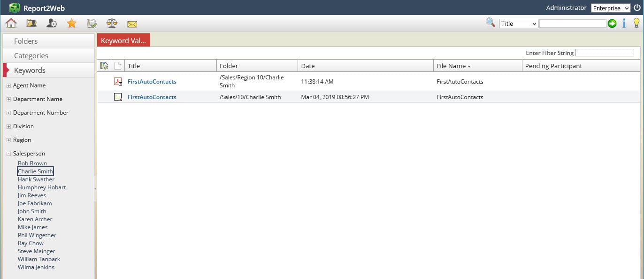Click the balance scales icon

[x=112, y=23]
